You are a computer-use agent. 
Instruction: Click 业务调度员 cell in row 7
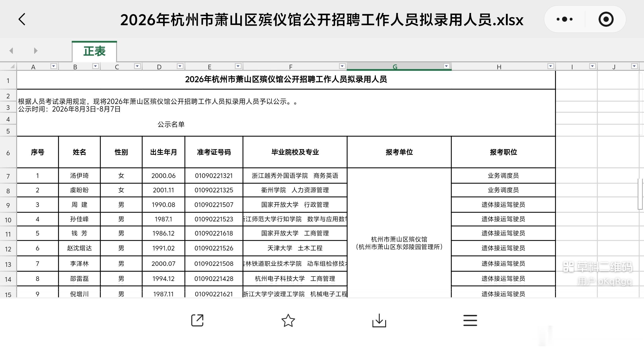tap(503, 176)
